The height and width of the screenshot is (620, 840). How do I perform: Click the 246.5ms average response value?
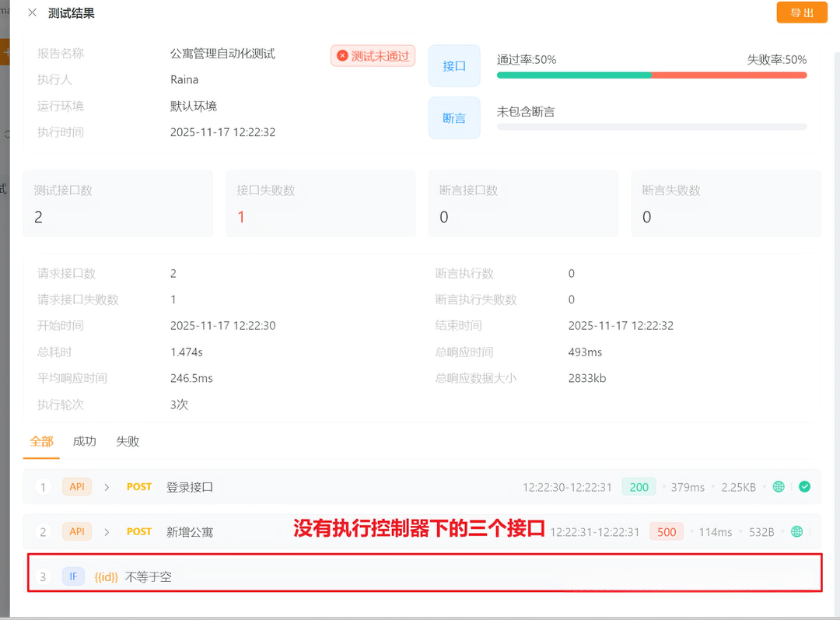tap(191, 378)
